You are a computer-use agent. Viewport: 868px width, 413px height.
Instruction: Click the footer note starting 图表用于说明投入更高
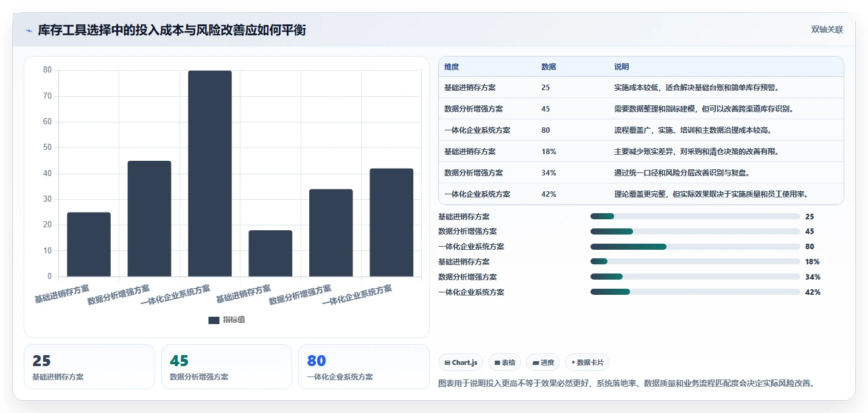[626, 383]
